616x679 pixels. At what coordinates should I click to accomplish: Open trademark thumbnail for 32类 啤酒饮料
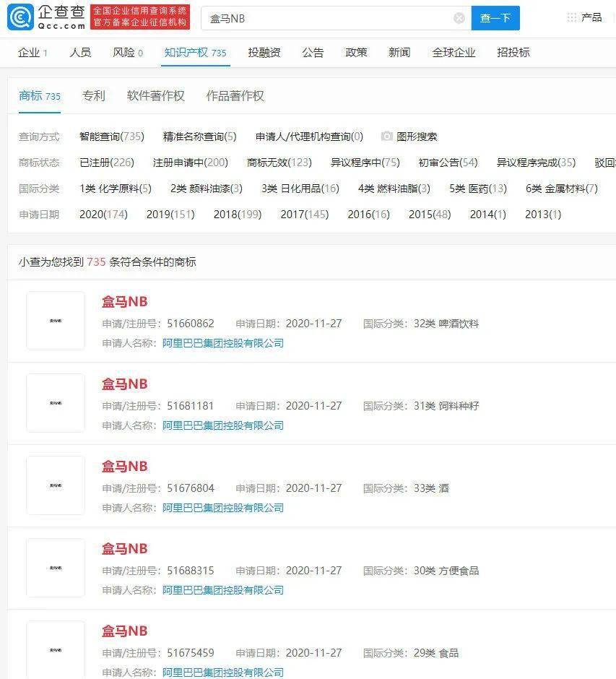pos(56,321)
